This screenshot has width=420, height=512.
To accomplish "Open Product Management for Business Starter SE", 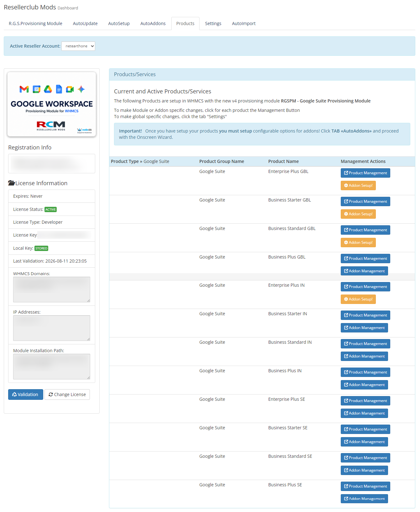I will [x=366, y=429].
